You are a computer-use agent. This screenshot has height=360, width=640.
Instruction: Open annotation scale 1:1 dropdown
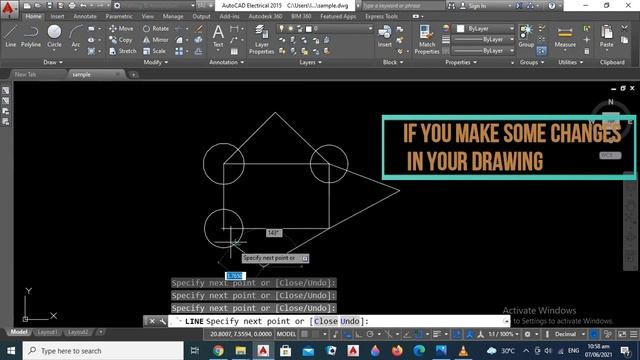pos(503,334)
